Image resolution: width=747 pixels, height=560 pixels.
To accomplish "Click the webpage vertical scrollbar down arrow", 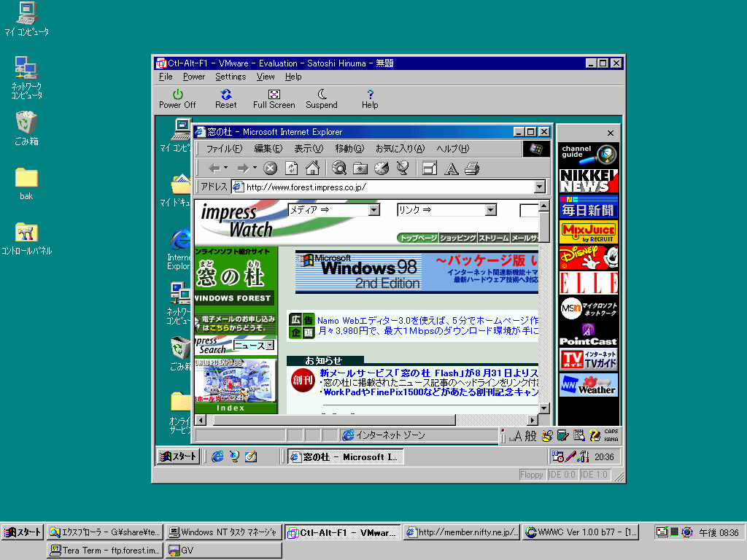I will coord(544,408).
